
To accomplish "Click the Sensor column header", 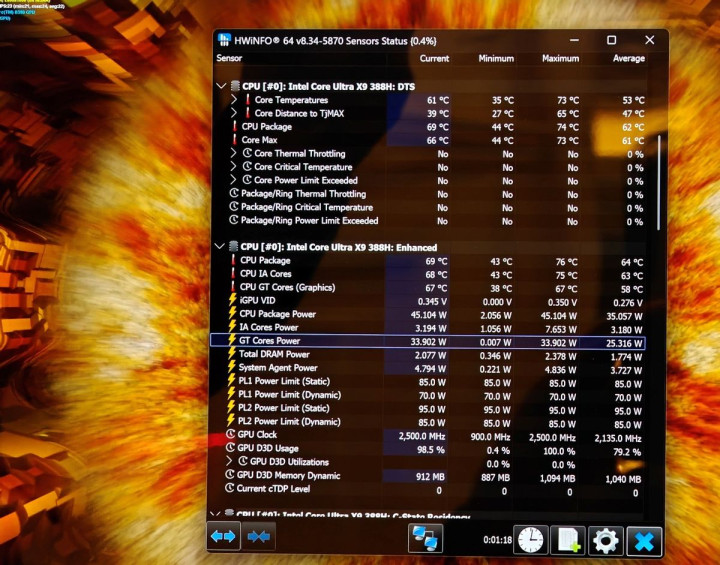I will pos(229,58).
